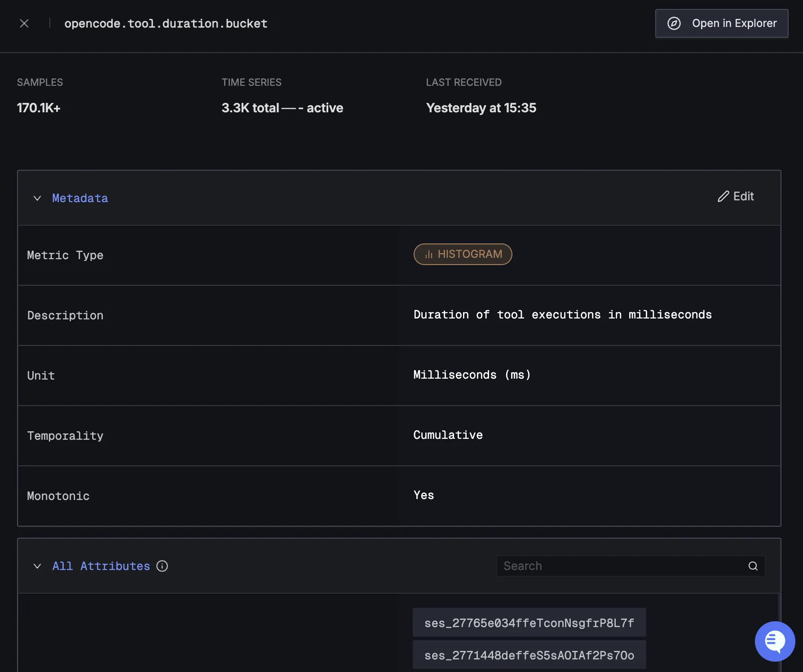Click the Metric Type row label

click(65, 255)
